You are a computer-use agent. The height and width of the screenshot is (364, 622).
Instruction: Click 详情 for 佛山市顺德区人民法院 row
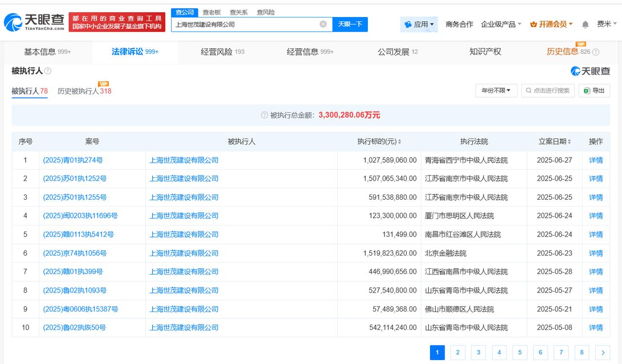(x=596, y=309)
